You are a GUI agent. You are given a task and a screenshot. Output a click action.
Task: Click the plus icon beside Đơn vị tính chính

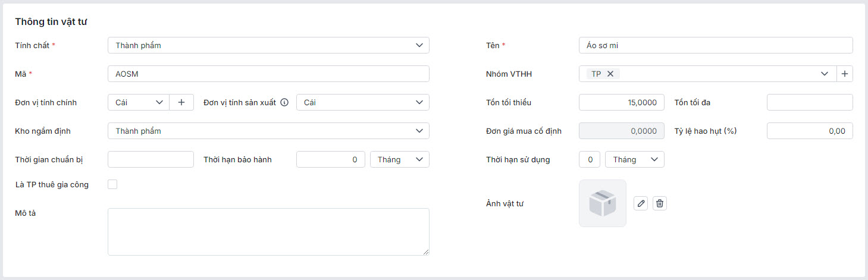[181, 102]
